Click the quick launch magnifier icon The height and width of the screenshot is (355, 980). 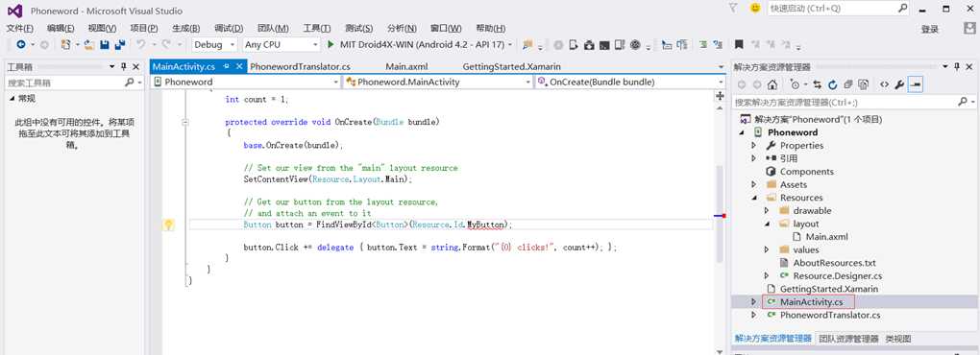point(902,8)
